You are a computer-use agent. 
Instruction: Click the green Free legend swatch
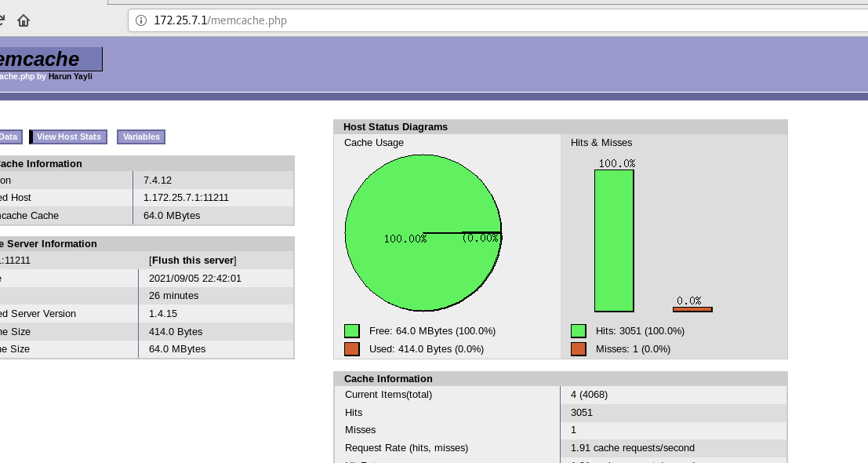click(352, 331)
